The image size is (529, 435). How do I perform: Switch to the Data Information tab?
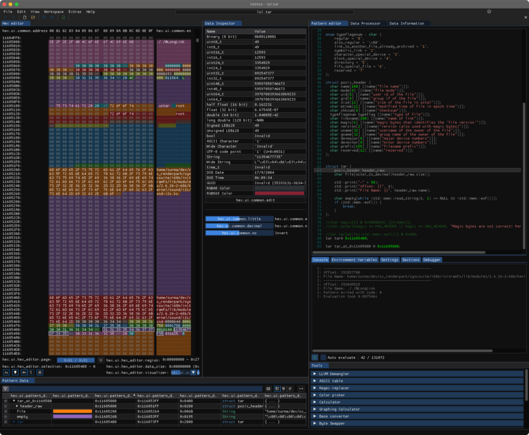point(407,23)
